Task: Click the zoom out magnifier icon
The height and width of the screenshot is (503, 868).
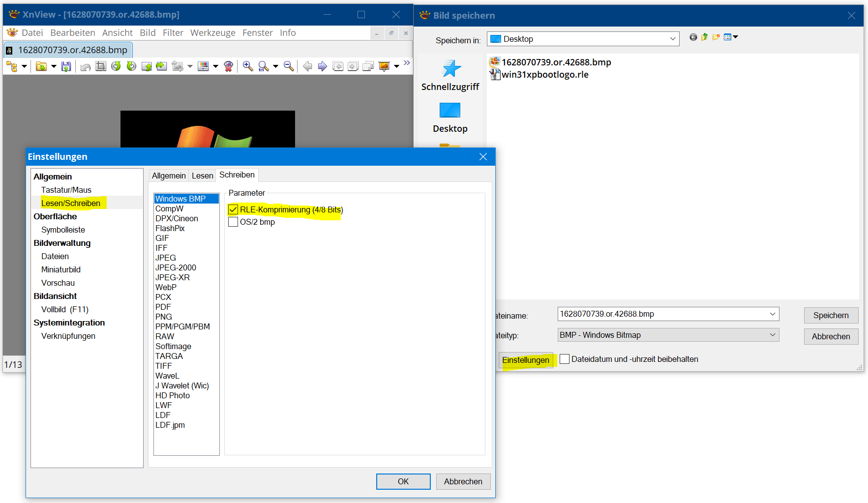Action: click(289, 66)
